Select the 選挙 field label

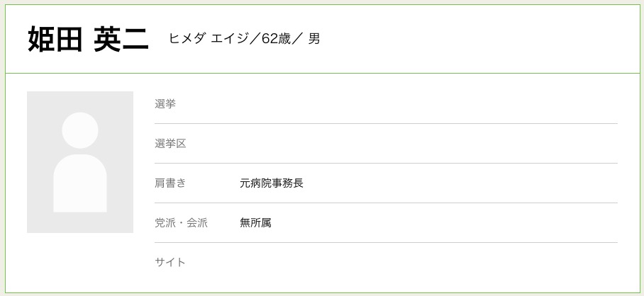point(165,104)
